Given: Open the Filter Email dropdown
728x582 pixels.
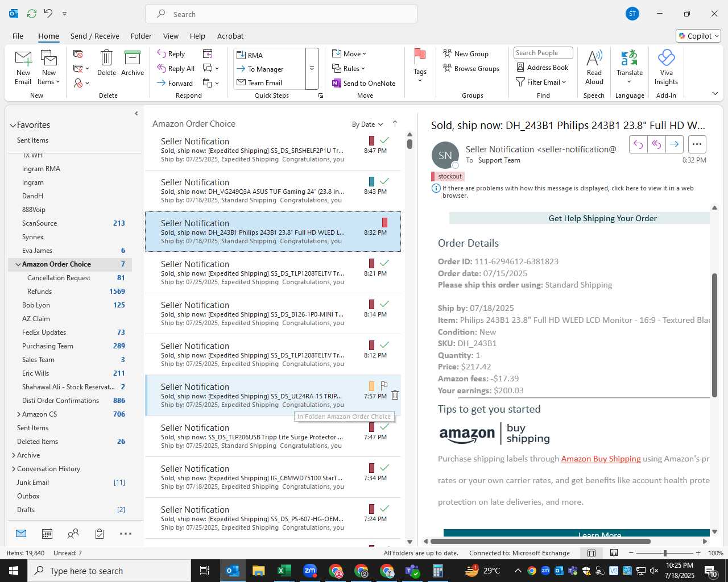Looking at the screenshot, I should (x=541, y=82).
